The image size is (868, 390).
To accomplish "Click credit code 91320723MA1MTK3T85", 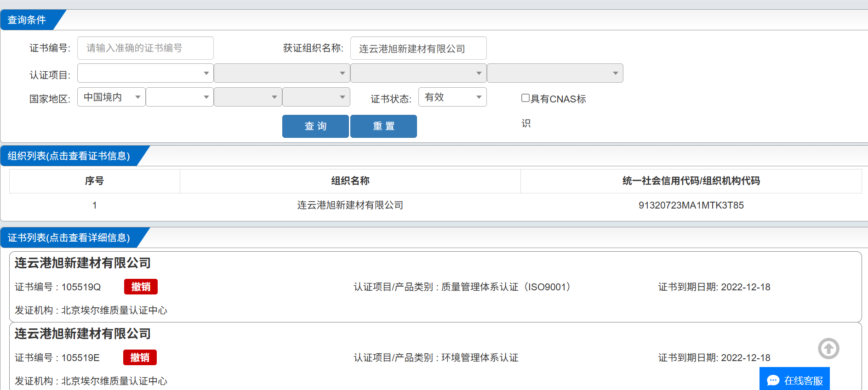I will coord(691,205).
